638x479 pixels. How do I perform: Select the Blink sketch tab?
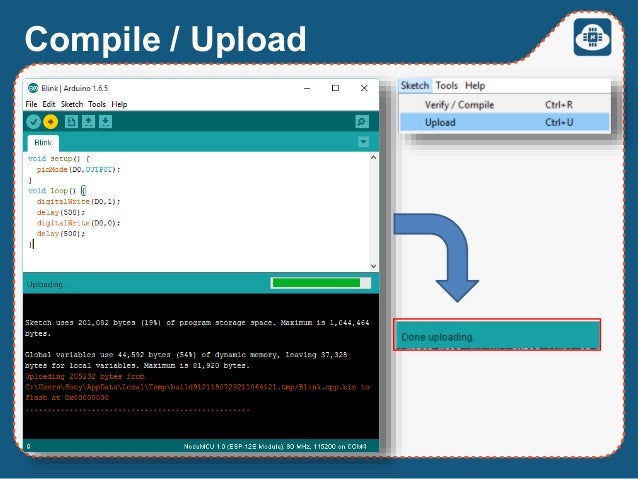click(43, 142)
